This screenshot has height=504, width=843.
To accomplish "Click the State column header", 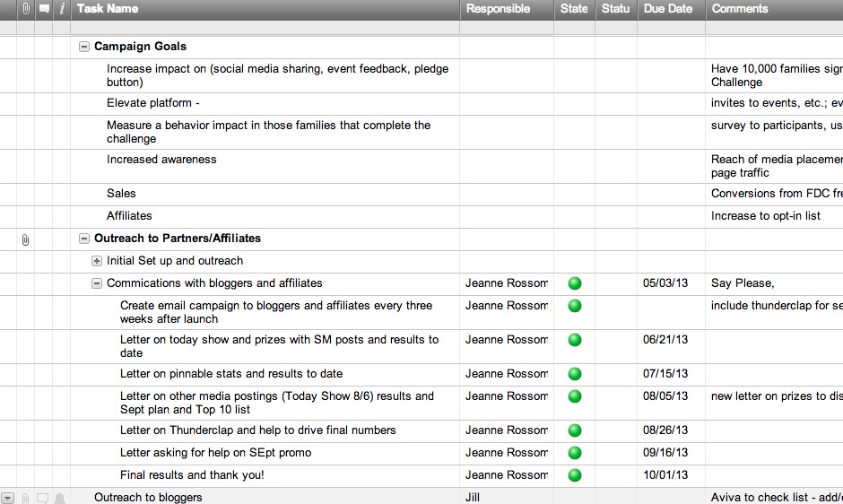I will pyautogui.click(x=574, y=9).
